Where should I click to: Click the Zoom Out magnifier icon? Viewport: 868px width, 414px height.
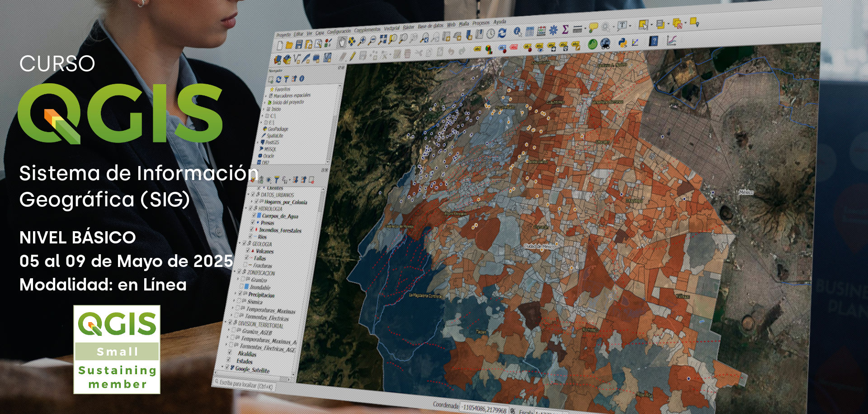[x=371, y=40]
